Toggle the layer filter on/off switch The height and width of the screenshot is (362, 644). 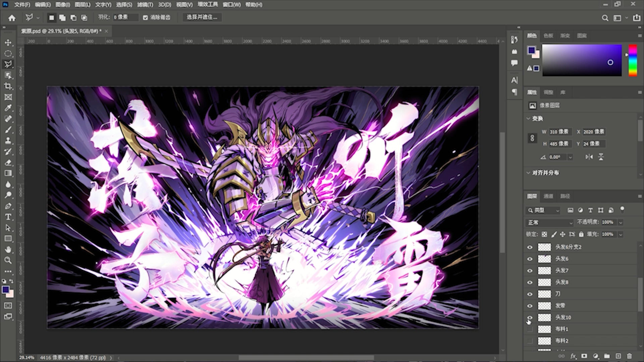pos(622,209)
